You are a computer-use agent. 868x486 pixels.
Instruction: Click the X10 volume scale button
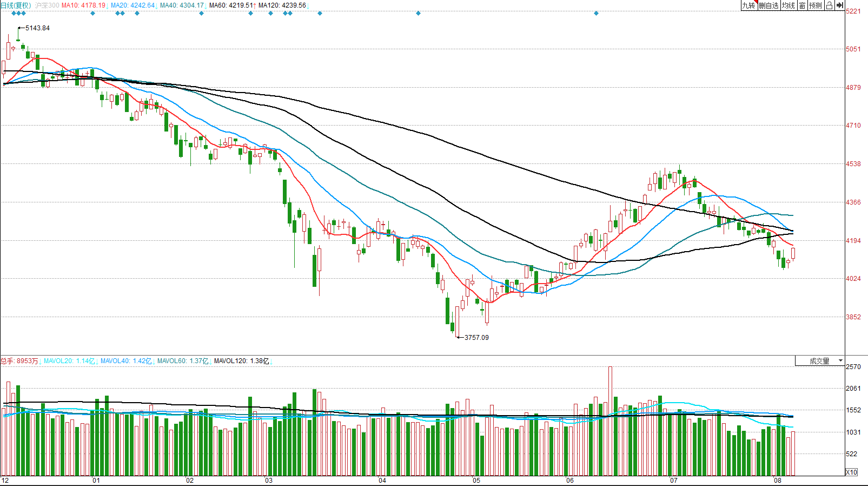coord(851,472)
